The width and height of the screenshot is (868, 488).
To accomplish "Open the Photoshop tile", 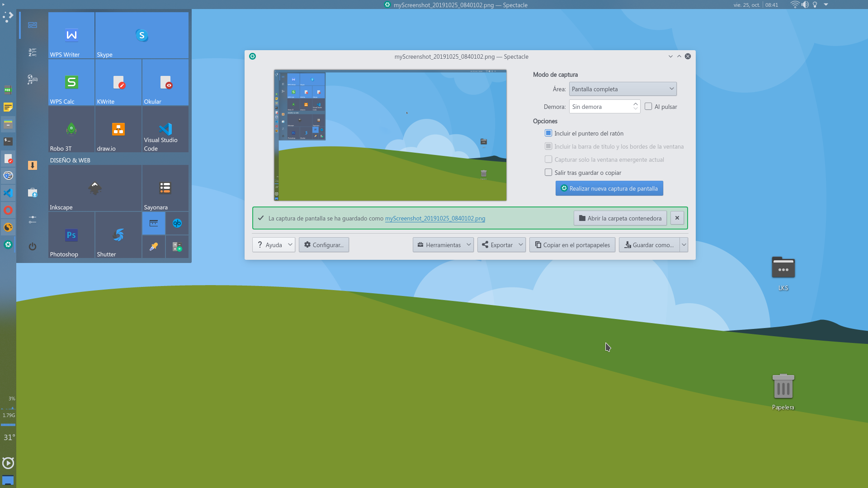I will [71, 235].
